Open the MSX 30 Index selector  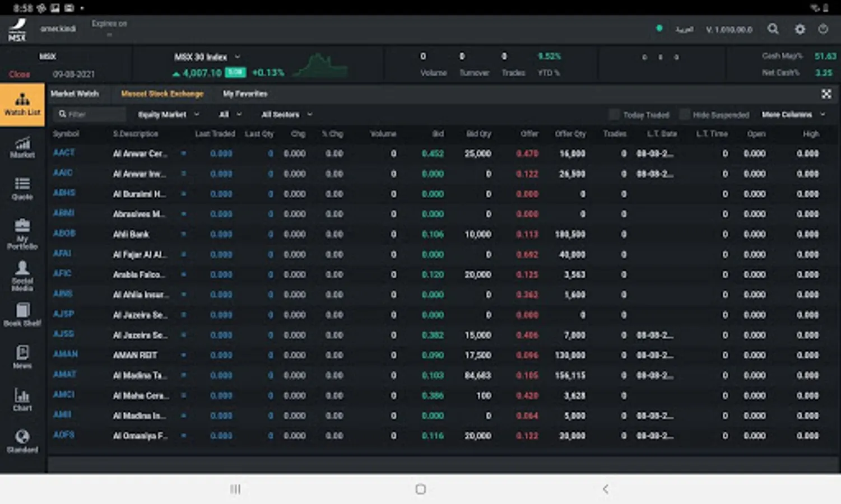(x=206, y=57)
